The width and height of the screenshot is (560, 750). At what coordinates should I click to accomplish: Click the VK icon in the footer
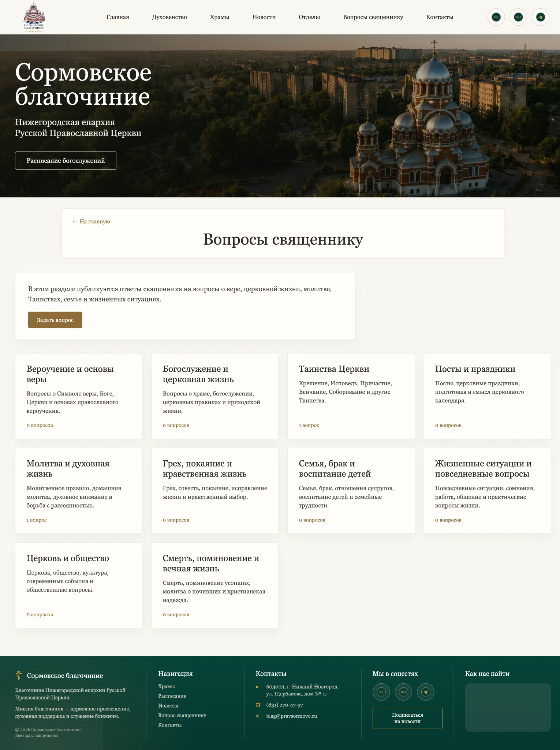[381, 692]
